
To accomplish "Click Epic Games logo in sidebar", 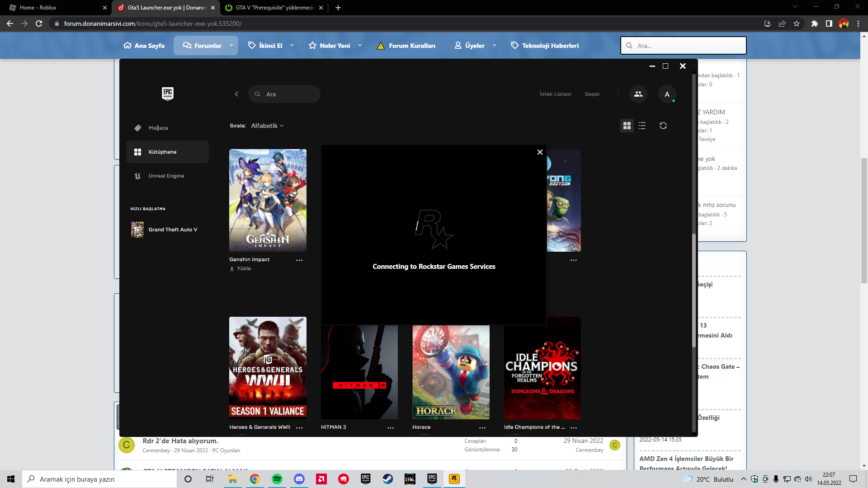I will click(168, 94).
